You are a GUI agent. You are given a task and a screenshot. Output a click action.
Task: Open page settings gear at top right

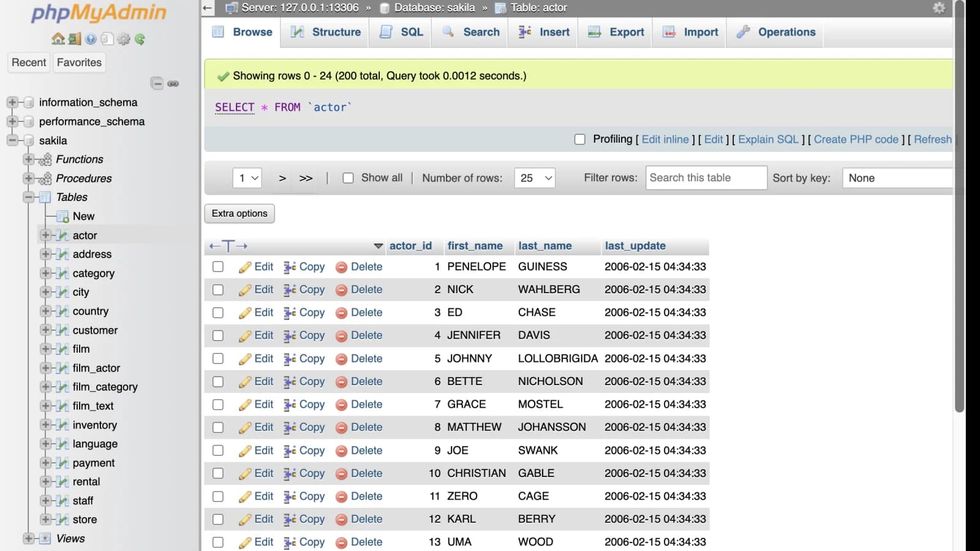939,8
